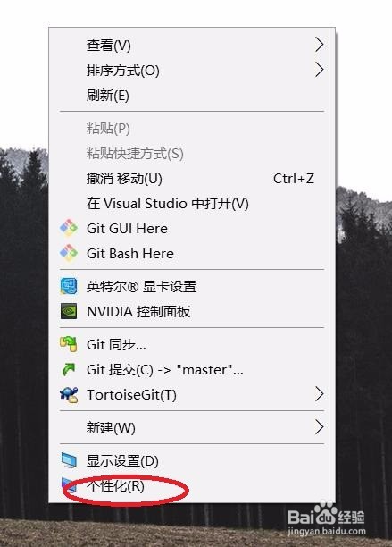
Task: Click the NVIDIA control panel icon
Action: (69, 311)
